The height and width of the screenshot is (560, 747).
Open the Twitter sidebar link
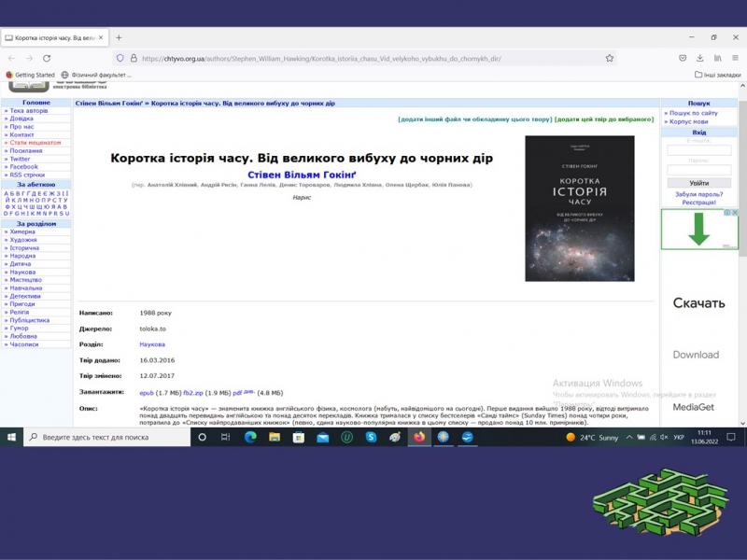click(20, 159)
